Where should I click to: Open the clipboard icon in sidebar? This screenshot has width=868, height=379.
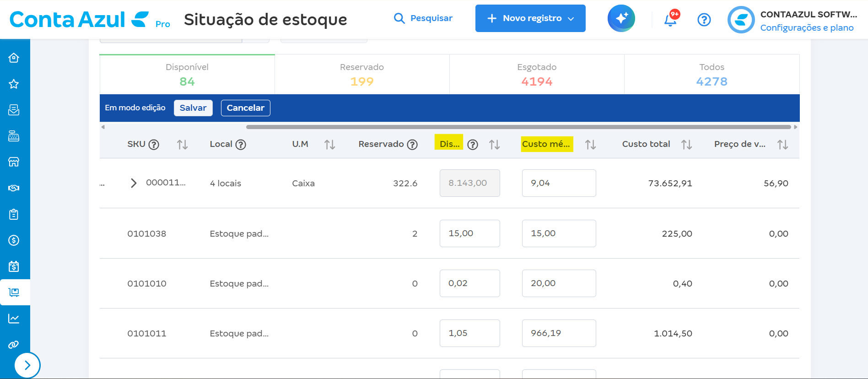[x=14, y=214]
